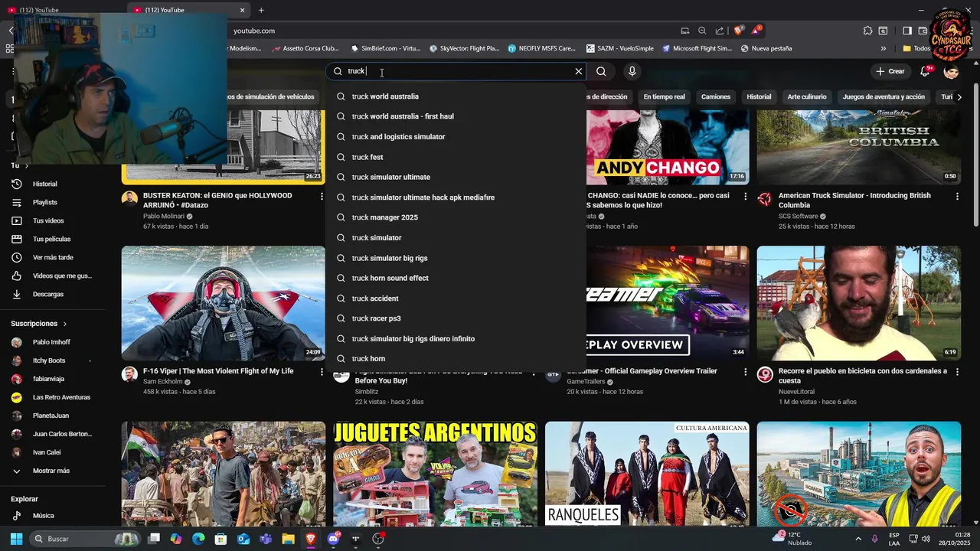Viewport: 980px width, 551px height.
Task: Open Las Retro Aventuras subscription
Action: (52, 397)
